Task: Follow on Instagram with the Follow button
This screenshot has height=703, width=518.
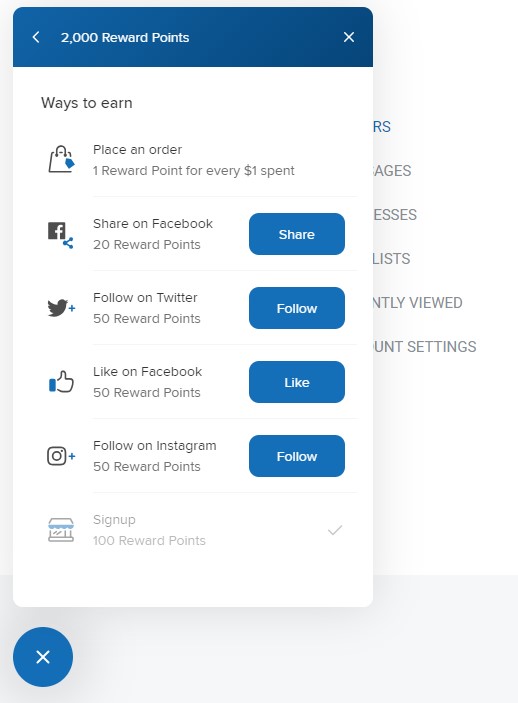Action: pyautogui.click(x=297, y=456)
